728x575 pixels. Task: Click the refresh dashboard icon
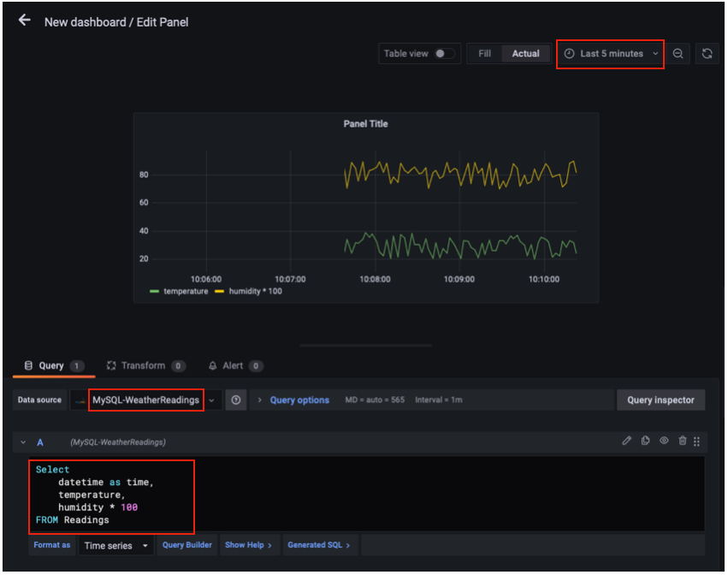tap(707, 54)
